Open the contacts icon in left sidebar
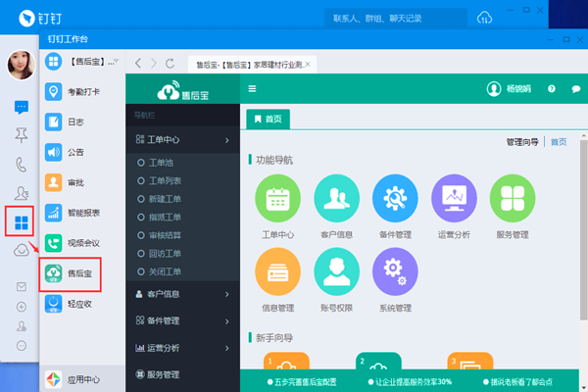This screenshot has width=588, height=392. (22, 192)
